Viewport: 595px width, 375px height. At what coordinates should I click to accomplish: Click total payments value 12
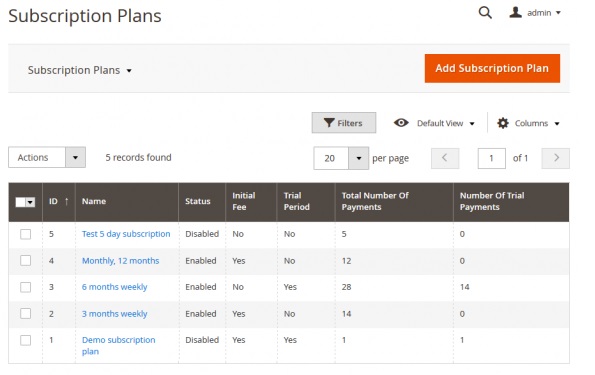346,261
